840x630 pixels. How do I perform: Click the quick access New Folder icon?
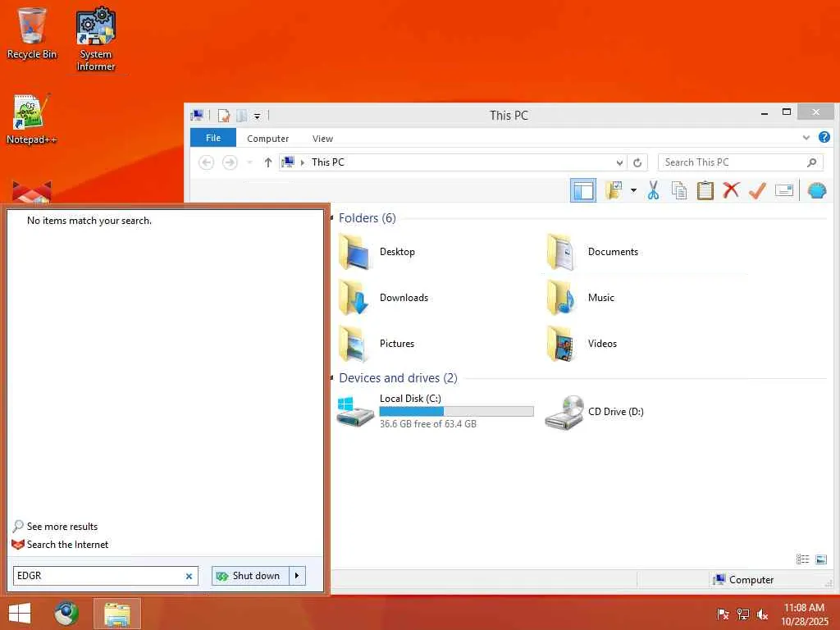click(242, 115)
